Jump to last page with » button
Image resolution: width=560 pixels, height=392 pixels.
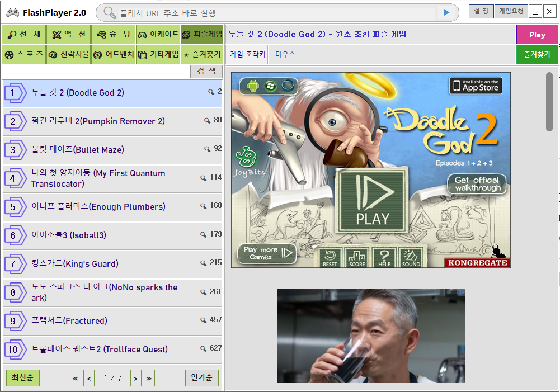149,378
